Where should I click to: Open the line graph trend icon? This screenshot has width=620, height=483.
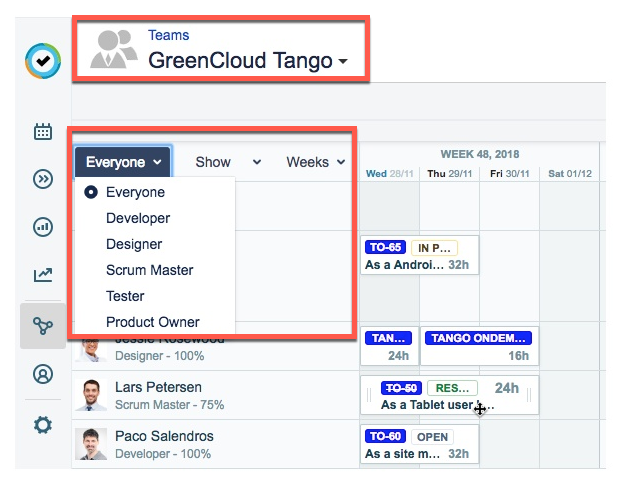pos(42,275)
